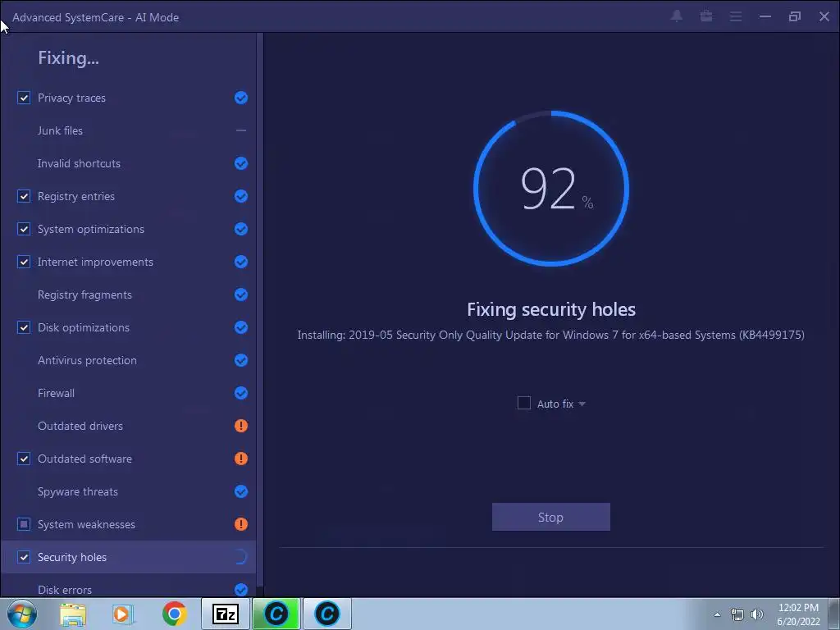Click the loading spinner next to Security holes
The image size is (840, 630).
[x=241, y=557]
